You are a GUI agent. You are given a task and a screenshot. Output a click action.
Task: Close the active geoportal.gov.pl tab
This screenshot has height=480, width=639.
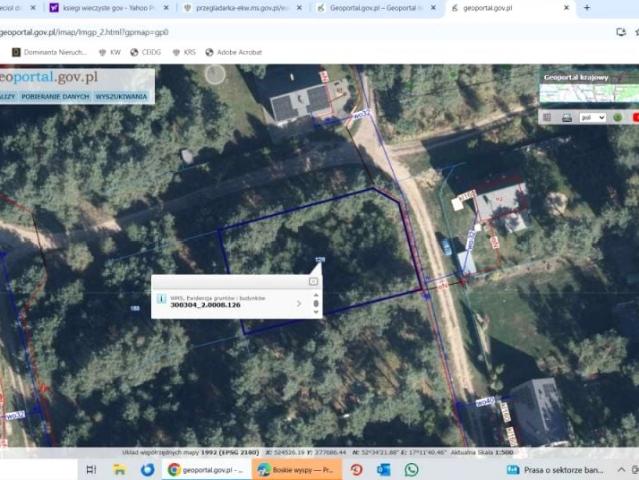[566, 8]
